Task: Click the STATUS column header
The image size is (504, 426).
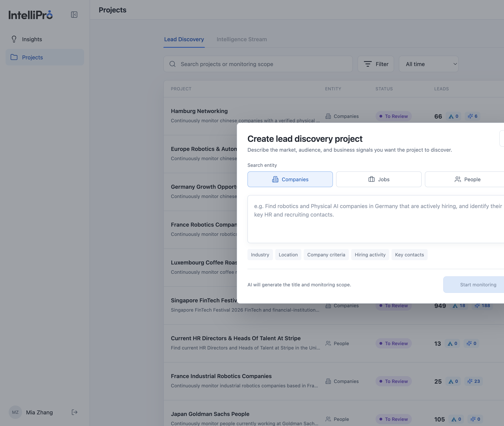Action: tap(384, 89)
